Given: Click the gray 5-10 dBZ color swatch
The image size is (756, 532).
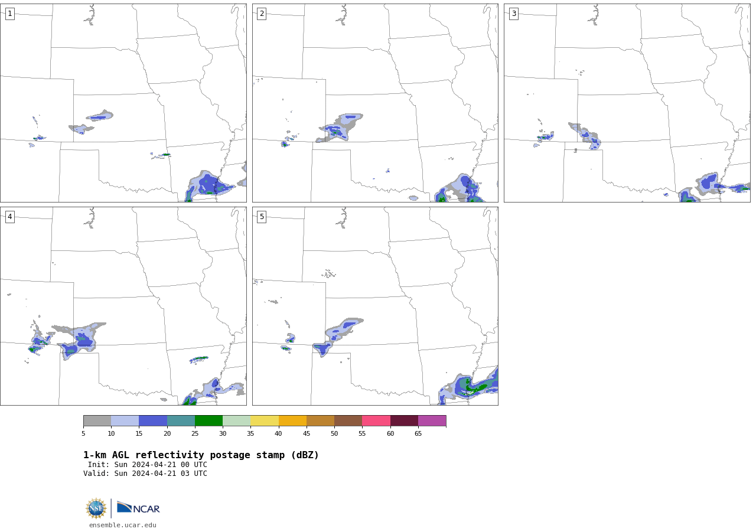Looking at the screenshot, I should [97, 420].
